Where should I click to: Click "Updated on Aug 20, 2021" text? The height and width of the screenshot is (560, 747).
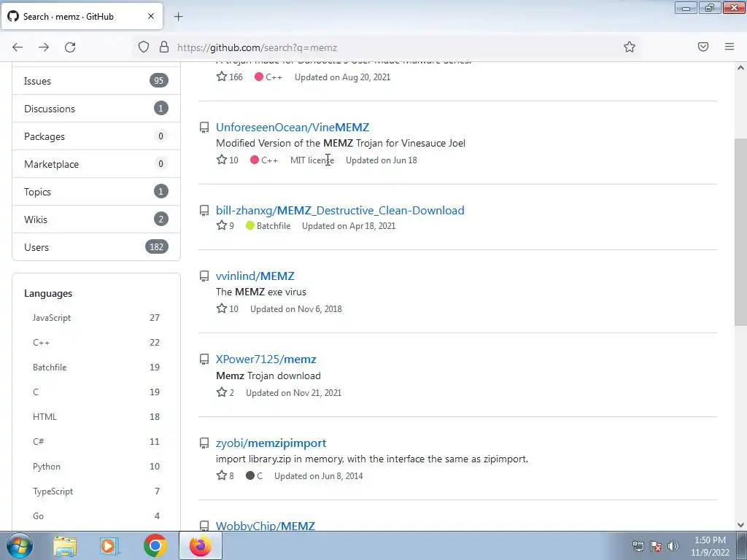pyautogui.click(x=342, y=77)
